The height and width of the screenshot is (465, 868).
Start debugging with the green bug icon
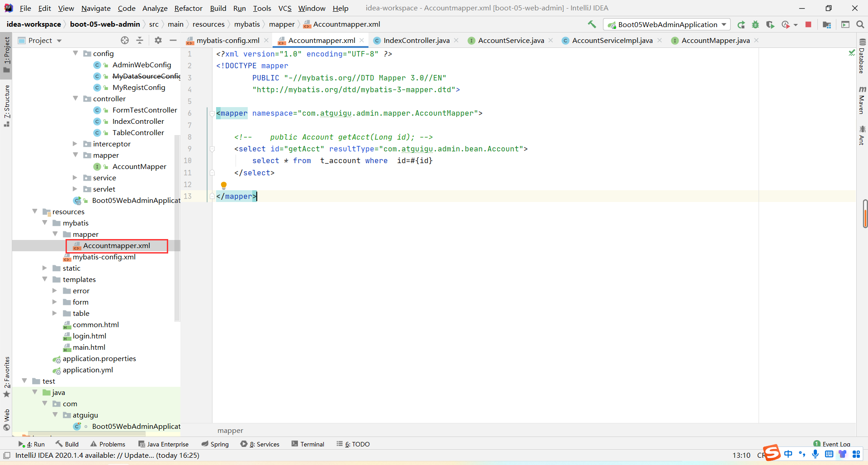coord(755,25)
